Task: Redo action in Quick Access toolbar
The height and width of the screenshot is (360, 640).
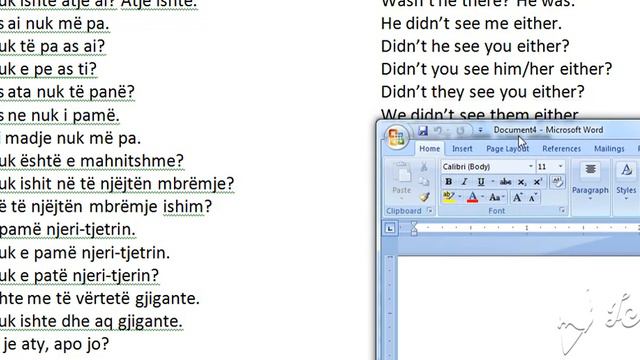Action: coord(460,131)
